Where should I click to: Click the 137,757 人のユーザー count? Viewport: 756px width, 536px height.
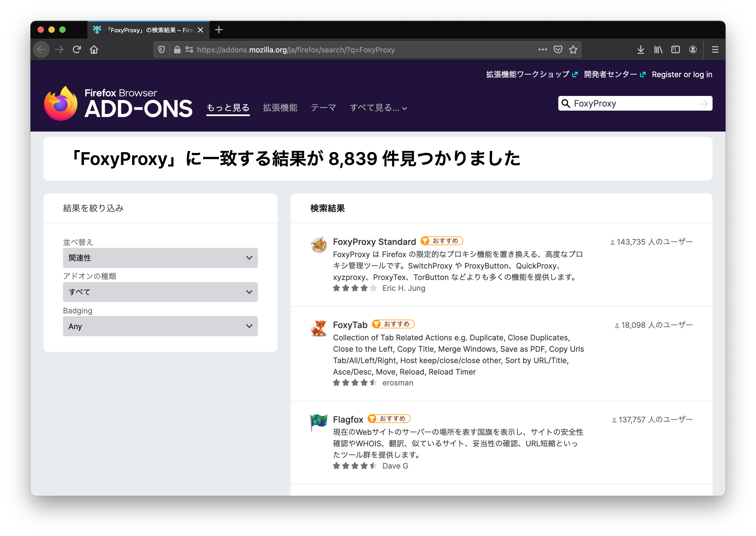653,420
